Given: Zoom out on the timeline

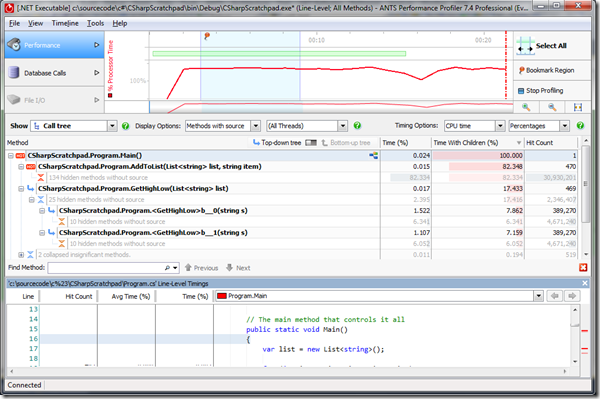Looking at the screenshot, I should click(552, 107).
